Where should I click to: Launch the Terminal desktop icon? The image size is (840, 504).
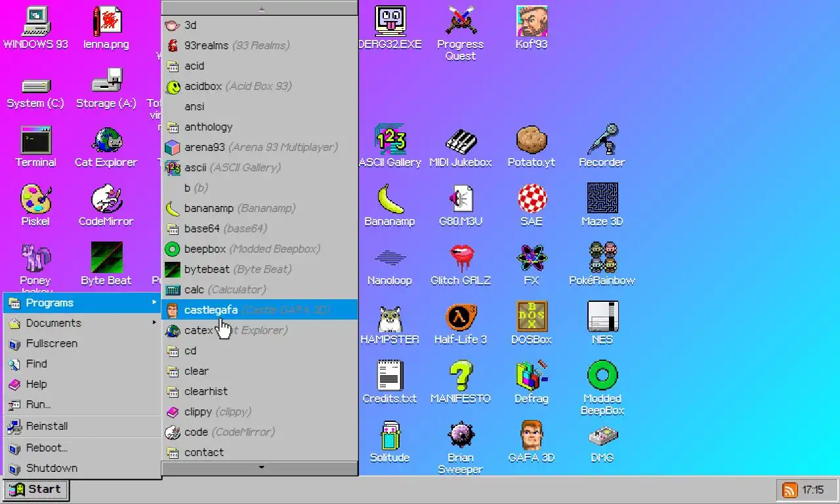tap(35, 146)
